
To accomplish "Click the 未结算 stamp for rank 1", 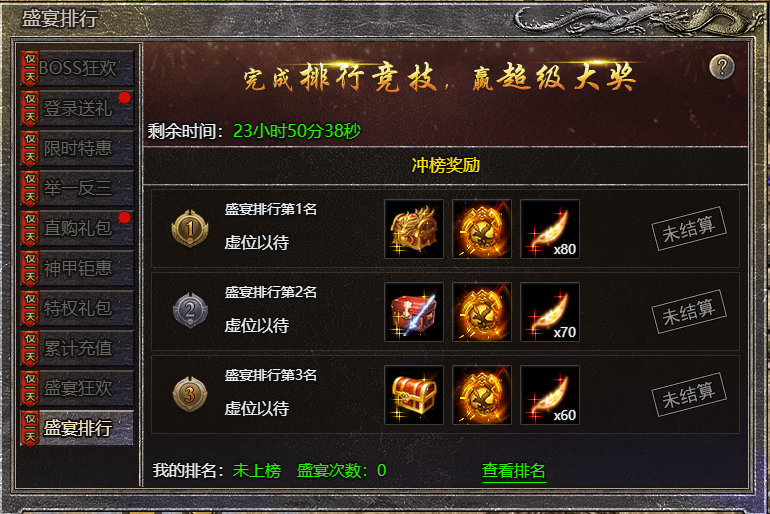I will coord(689,229).
